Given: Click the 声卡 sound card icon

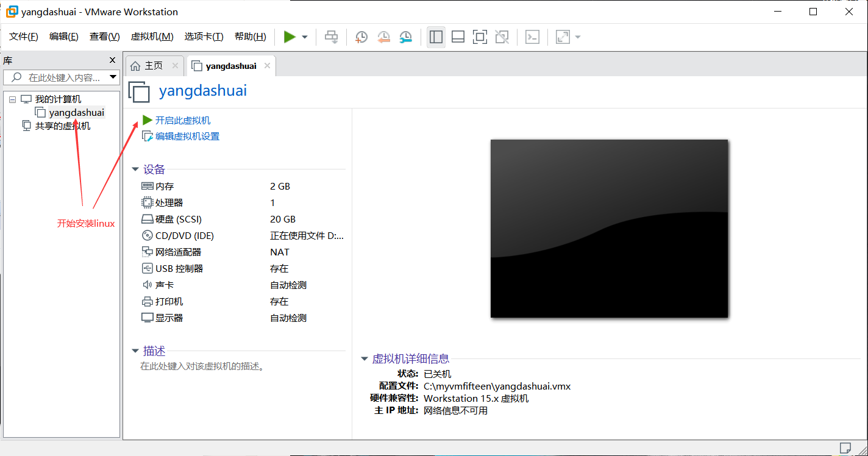Looking at the screenshot, I should click(148, 285).
